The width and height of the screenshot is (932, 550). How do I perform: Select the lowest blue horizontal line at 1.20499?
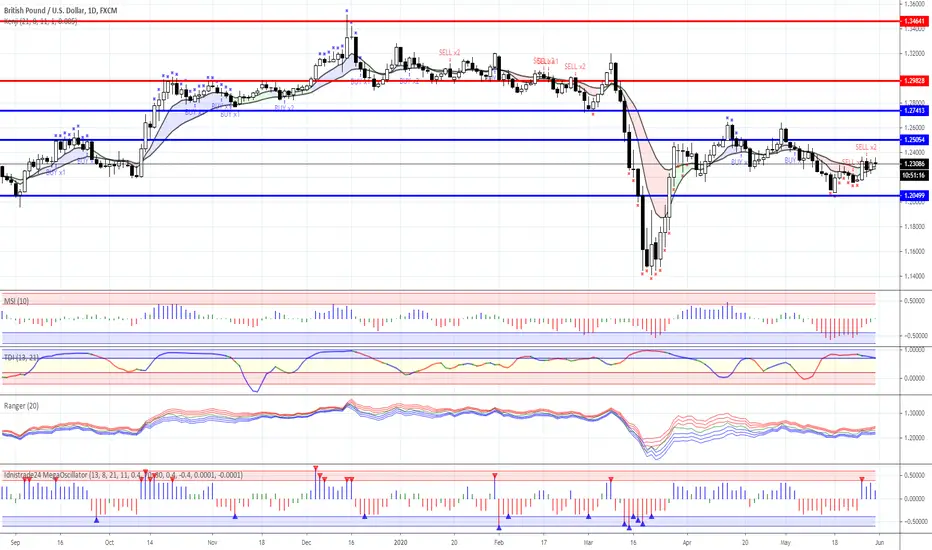pos(449,196)
